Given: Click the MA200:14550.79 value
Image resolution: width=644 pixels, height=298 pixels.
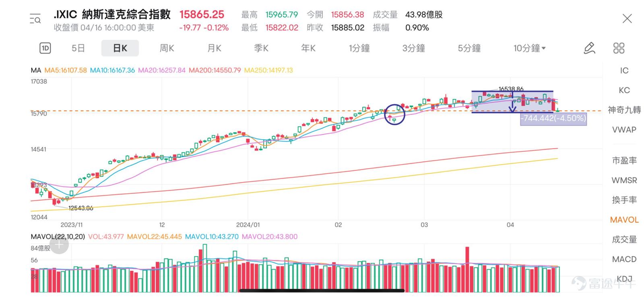Looking at the screenshot, I should [x=215, y=70].
